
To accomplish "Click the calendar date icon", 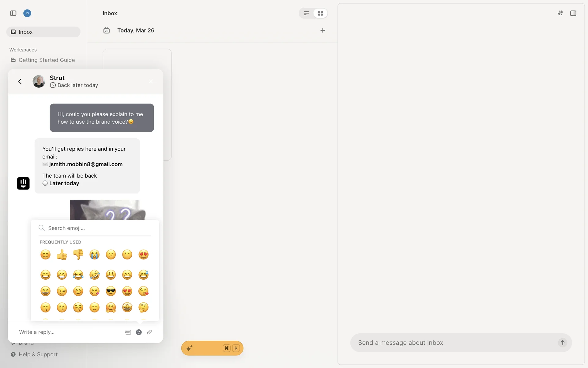I will click(x=107, y=30).
